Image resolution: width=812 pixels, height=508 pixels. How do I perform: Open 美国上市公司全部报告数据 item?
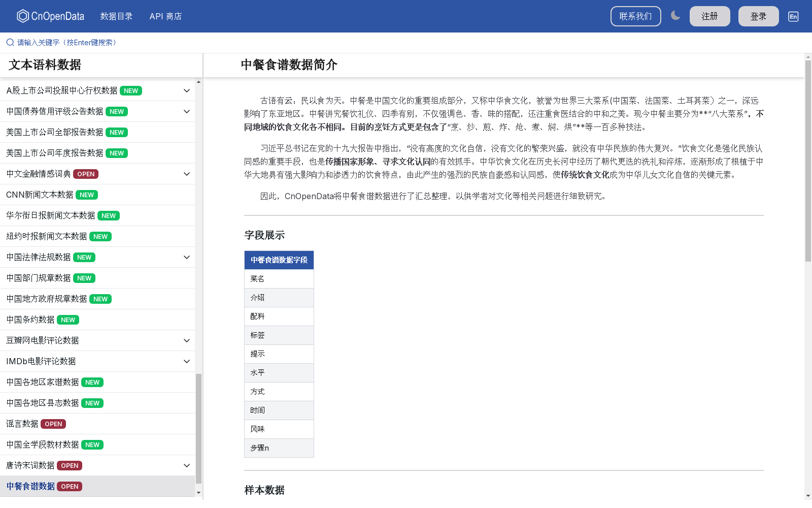[97, 132]
